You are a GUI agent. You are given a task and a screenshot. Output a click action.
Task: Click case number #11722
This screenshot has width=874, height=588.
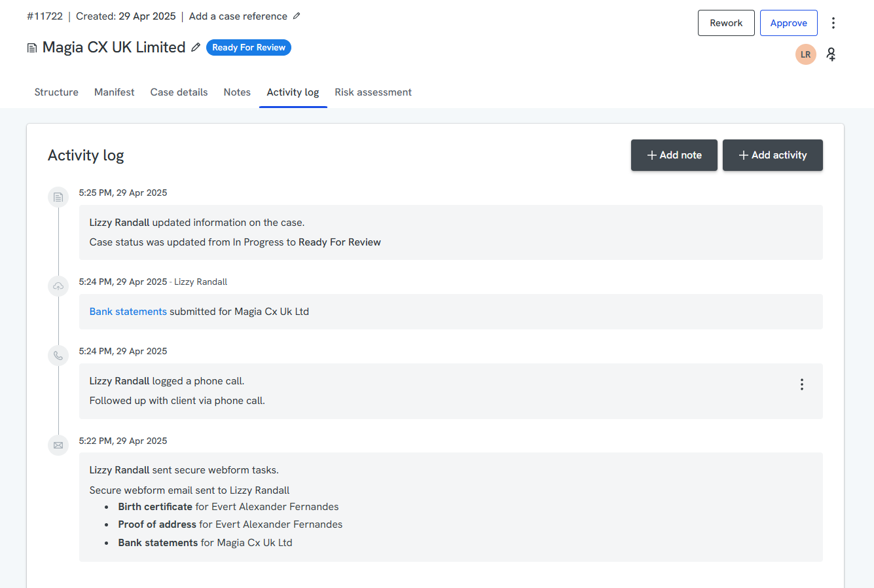click(x=45, y=16)
